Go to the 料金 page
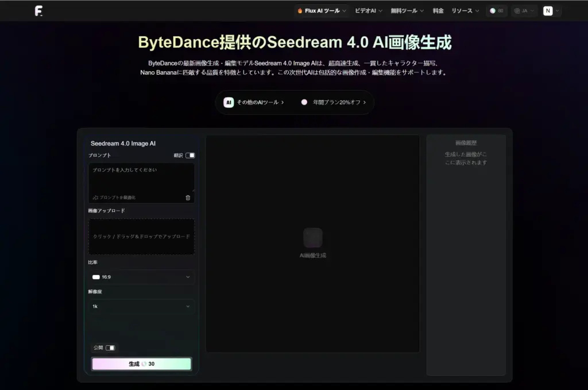Viewport: 588px width, 390px height. tap(438, 11)
